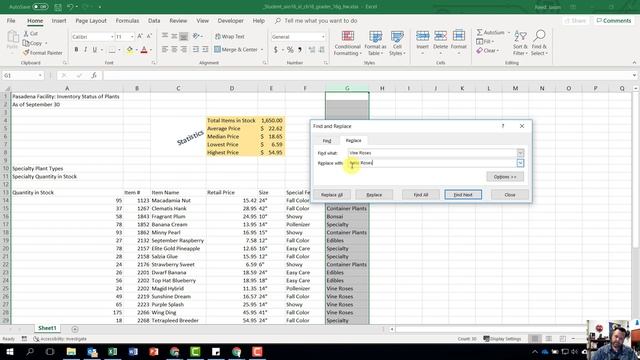Click the Save icon in title bar

tap(58, 7)
